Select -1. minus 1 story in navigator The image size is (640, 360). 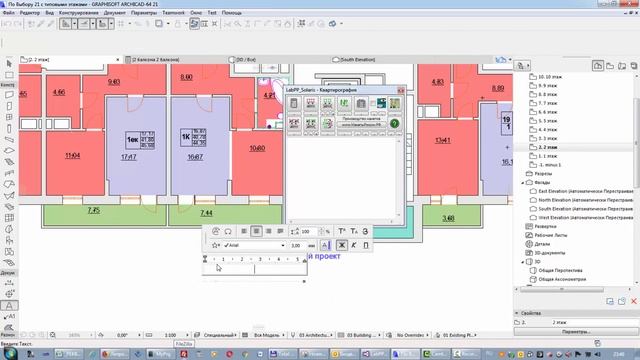click(x=549, y=165)
